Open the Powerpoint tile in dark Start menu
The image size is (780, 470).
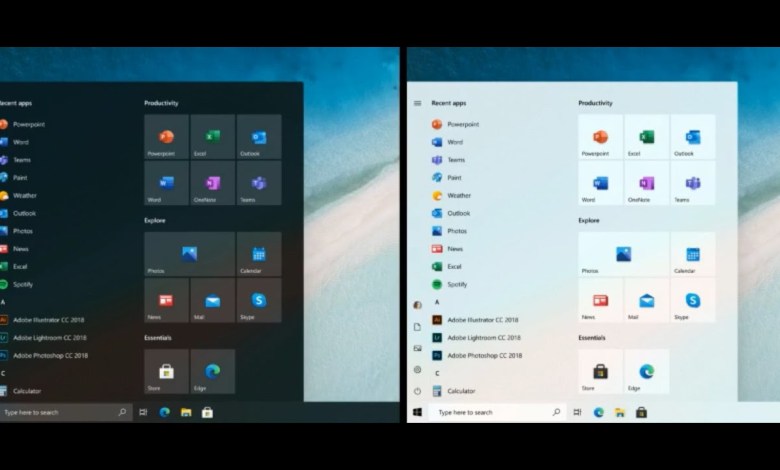pos(166,137)
